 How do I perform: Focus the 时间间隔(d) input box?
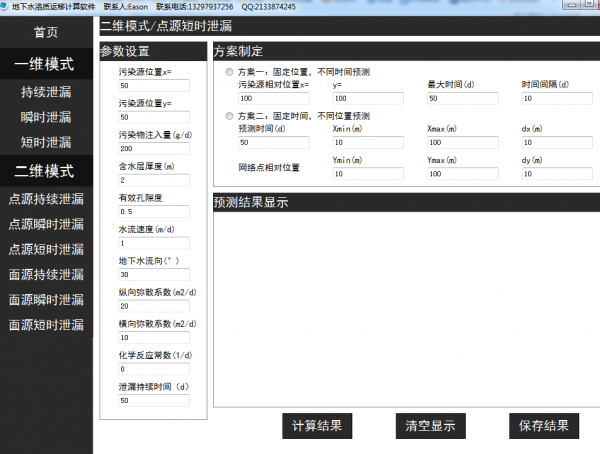[x=554, y=99]
